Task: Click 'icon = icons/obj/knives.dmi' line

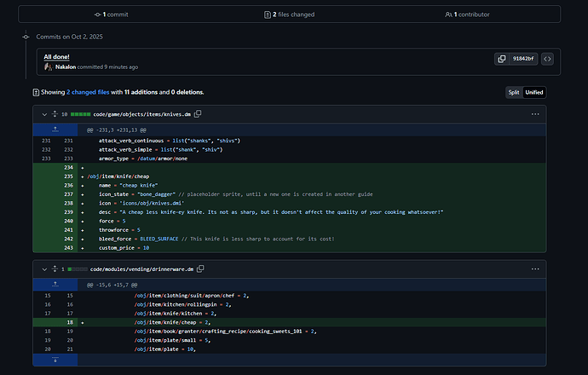Action: coord(141,203)
